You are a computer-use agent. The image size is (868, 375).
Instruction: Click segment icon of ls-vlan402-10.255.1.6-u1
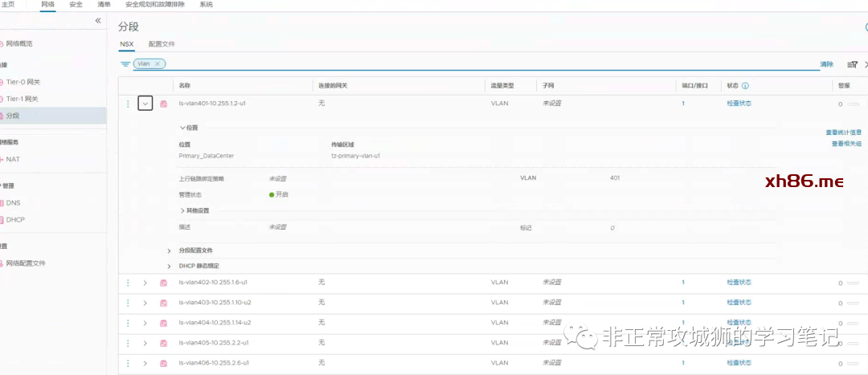[x=163, y=283]
